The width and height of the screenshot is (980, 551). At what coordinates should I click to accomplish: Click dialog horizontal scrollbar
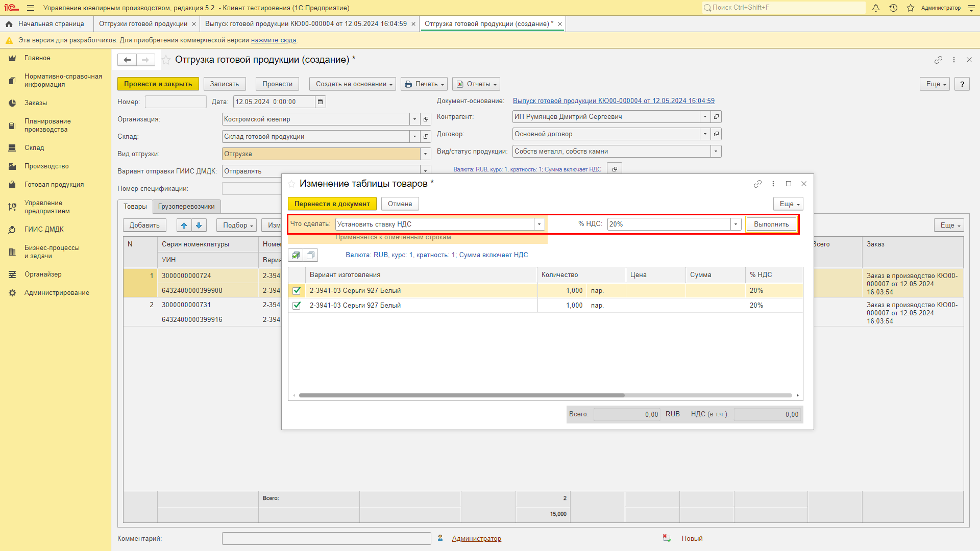462,395
